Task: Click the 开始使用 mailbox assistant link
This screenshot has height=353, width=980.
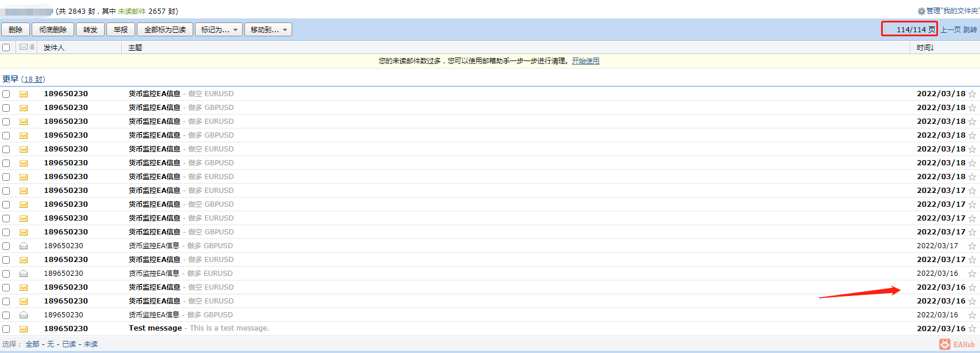Action: (x=585, y=60)
